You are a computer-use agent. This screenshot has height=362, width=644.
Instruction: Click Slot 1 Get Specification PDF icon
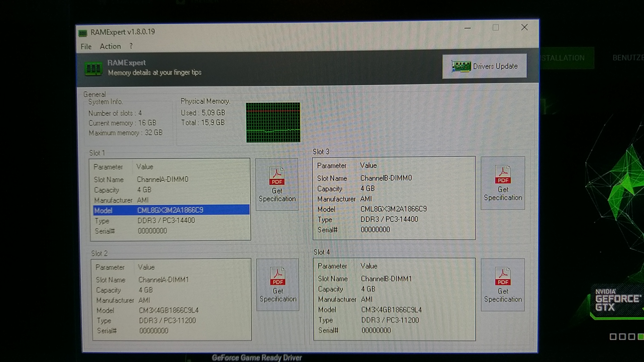click(x=277, y=176)
